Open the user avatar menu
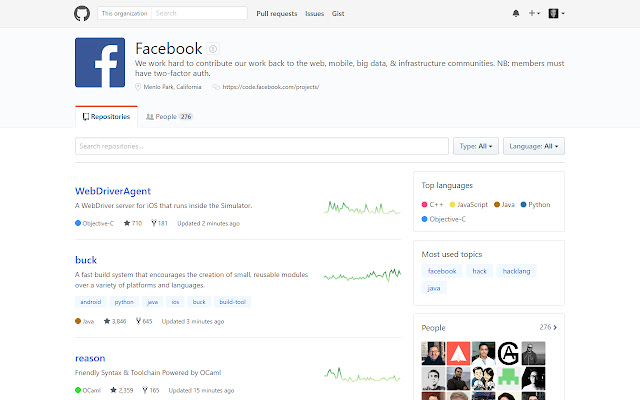The height and width of the screenshot is (400, 640). (556, 13)
